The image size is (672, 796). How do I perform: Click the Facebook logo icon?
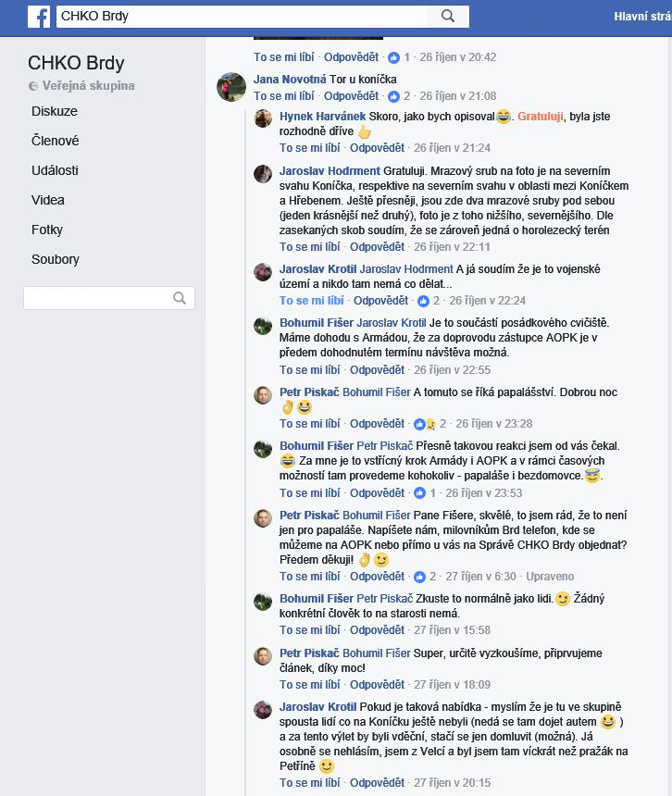(39, 17)
